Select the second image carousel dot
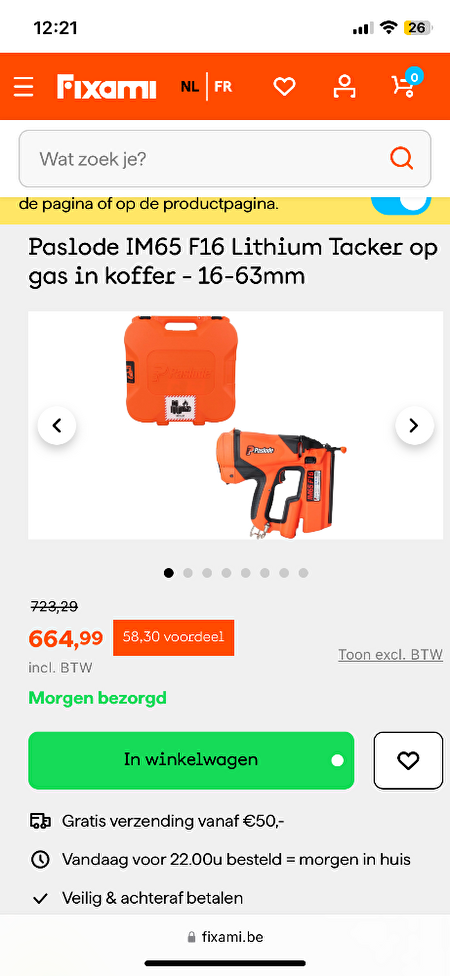Viewport: 450px width, 976px height. [188, 573]
